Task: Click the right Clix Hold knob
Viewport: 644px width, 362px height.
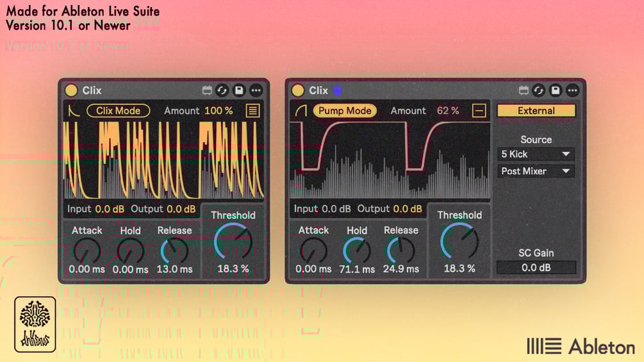Action: coord(357,251)
